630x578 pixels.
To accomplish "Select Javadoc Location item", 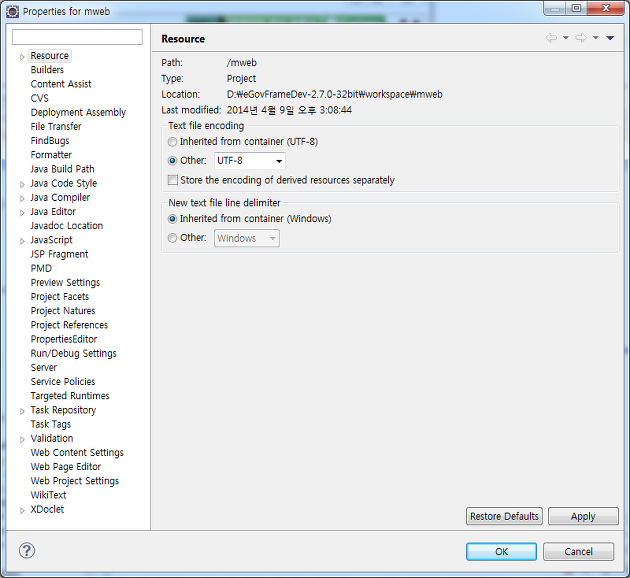I will point(67,226).
